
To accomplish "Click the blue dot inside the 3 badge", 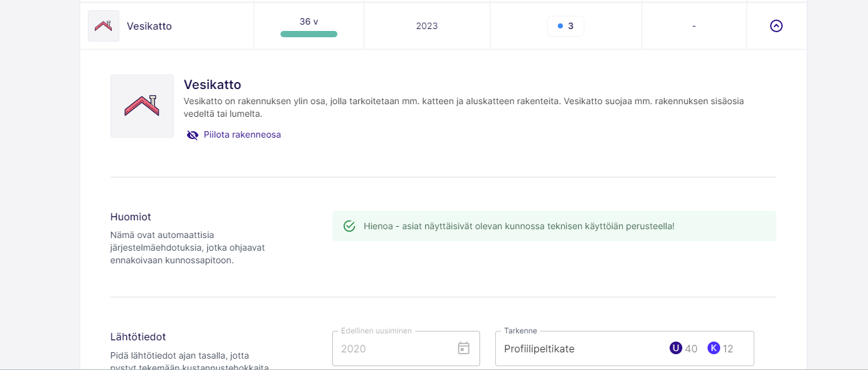I will click(x=560, y=26).
